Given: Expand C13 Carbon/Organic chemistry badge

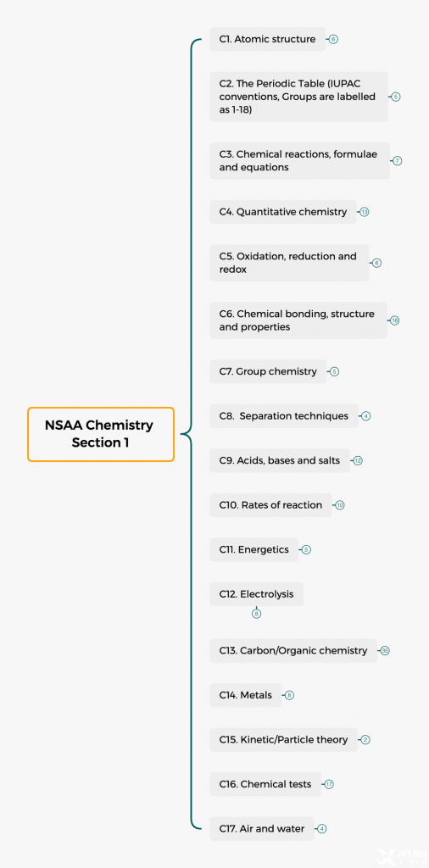Looking at the screenshot, I should point(385,650).
